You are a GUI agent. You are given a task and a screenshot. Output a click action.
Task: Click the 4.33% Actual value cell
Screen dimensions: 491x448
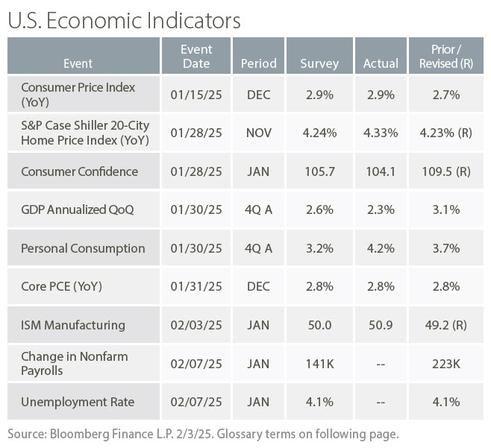tap(381, 133)
